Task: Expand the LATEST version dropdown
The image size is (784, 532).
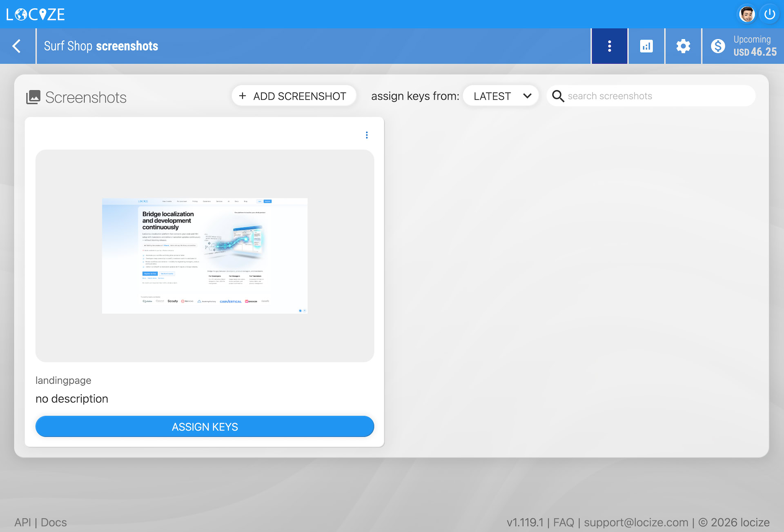Action: point(492,96)
